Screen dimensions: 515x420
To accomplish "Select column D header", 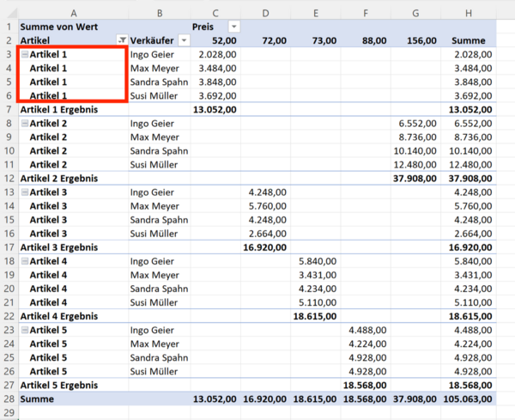I will point(265,13).
